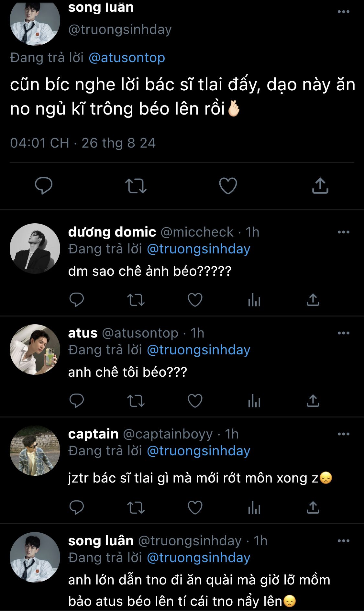Like the reply from atus
This screenshot has height=611, width=364.
click(x=195, y=401)
